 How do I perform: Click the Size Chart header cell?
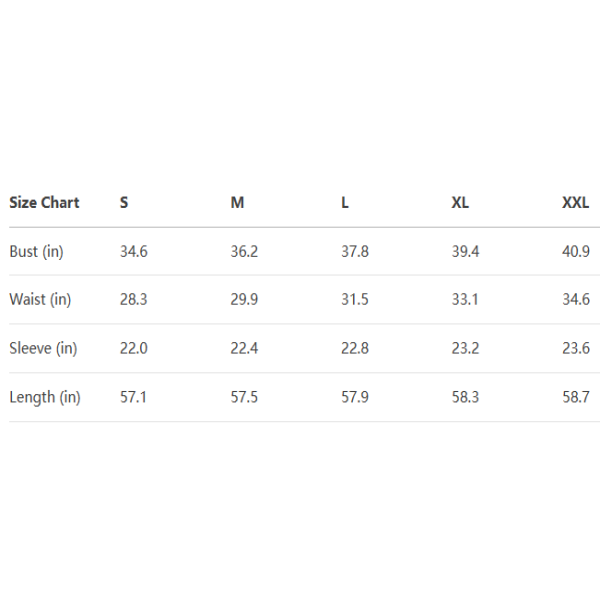pyautogui.click(x=44, y=203)
